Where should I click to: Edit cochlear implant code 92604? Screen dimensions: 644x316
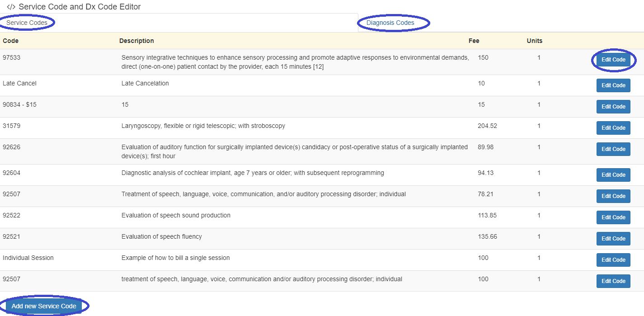(613, 175)
